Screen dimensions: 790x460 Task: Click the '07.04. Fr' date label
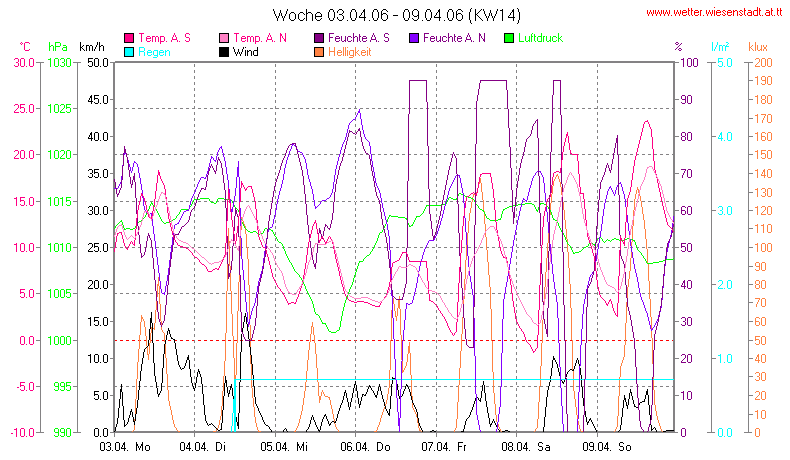pos(444,447)
